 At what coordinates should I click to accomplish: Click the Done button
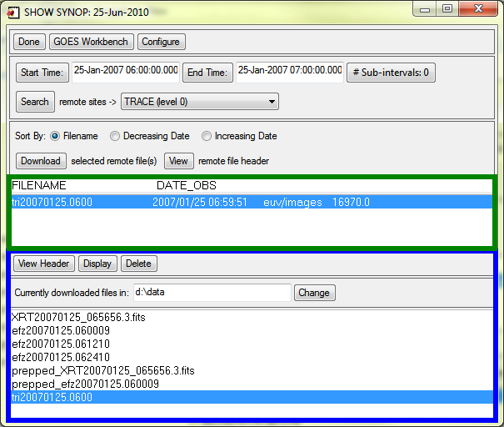(x=29, y=42)
